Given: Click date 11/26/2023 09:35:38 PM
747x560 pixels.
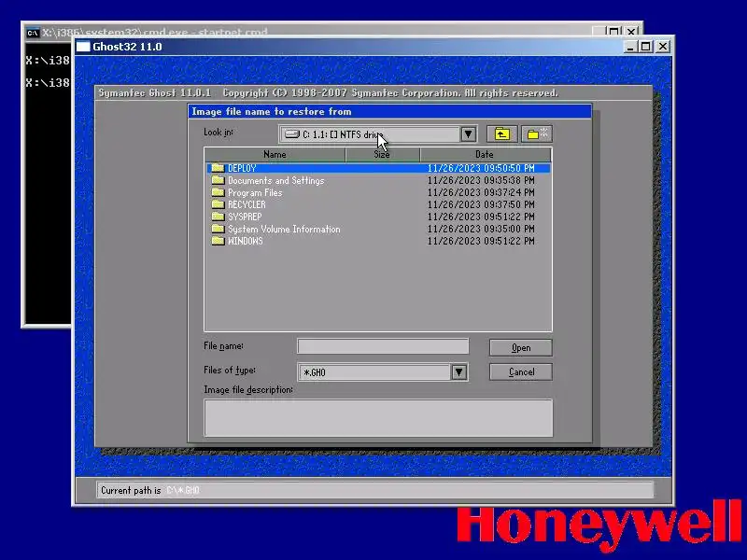Looking at the screenshot, I should (x=481, y=180).
